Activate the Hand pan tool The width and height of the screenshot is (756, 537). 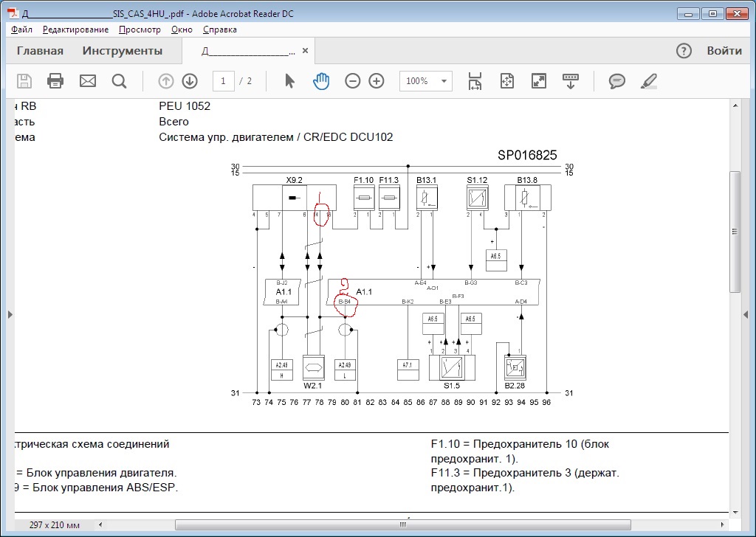click(321, 81)
